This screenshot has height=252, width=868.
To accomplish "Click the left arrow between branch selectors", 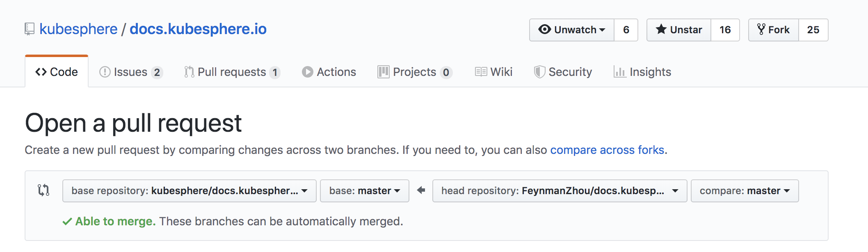I will click(x=421, y=190).
